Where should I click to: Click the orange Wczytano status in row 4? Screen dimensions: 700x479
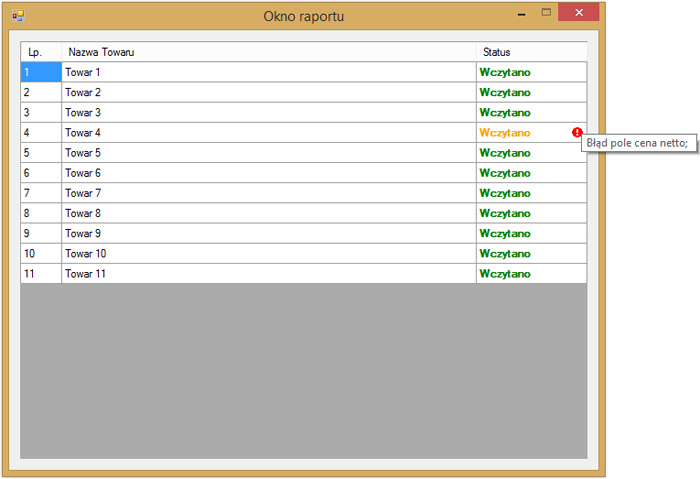[505, 133]
